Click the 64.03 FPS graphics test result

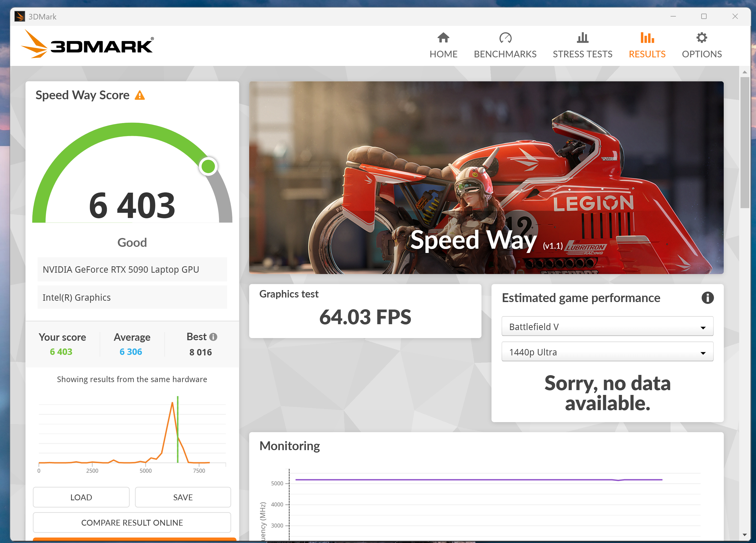(x=365, y=317)
